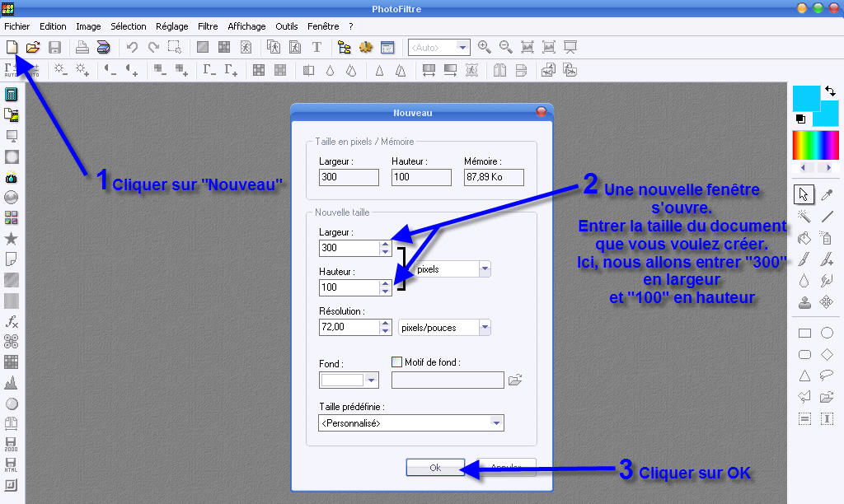The width and height of the screenshot is (844, 504).
Task: Pick a color from the rainbow palette
Action: click(815, 146)
